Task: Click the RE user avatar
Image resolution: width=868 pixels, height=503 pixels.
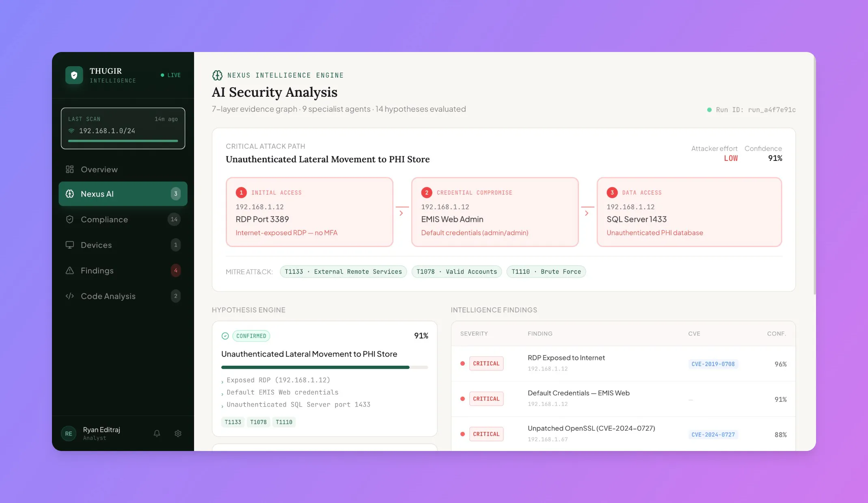Action: tap(69, 434)
